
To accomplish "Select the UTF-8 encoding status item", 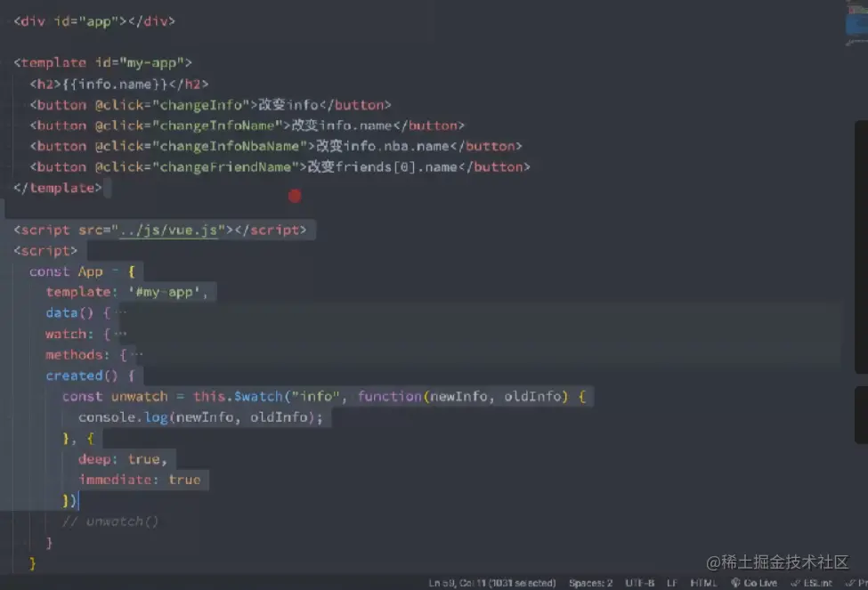I will point(640,583).
